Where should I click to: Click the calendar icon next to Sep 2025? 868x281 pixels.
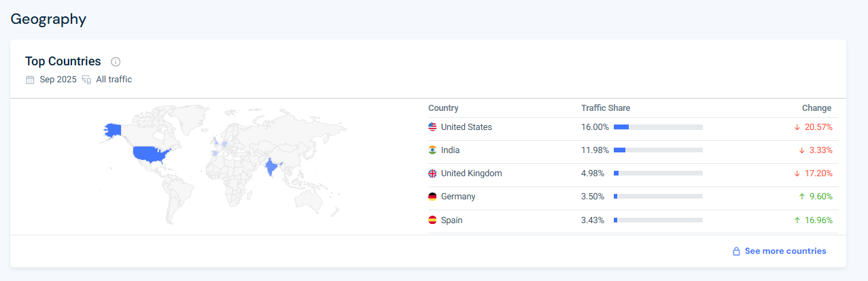point(30,80)
